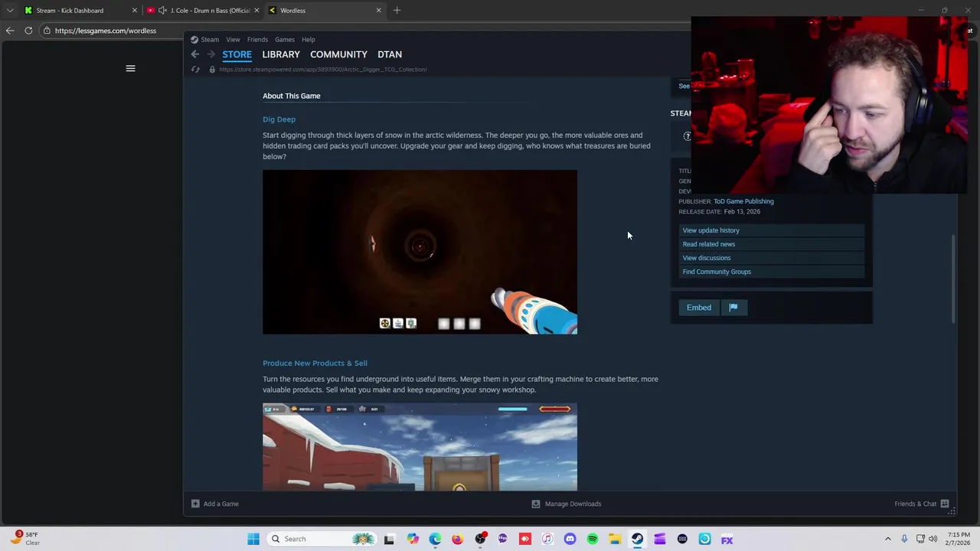The image size is (980, 551).
Task: Open Discord from taskbar
Action: tap(570, 539)
